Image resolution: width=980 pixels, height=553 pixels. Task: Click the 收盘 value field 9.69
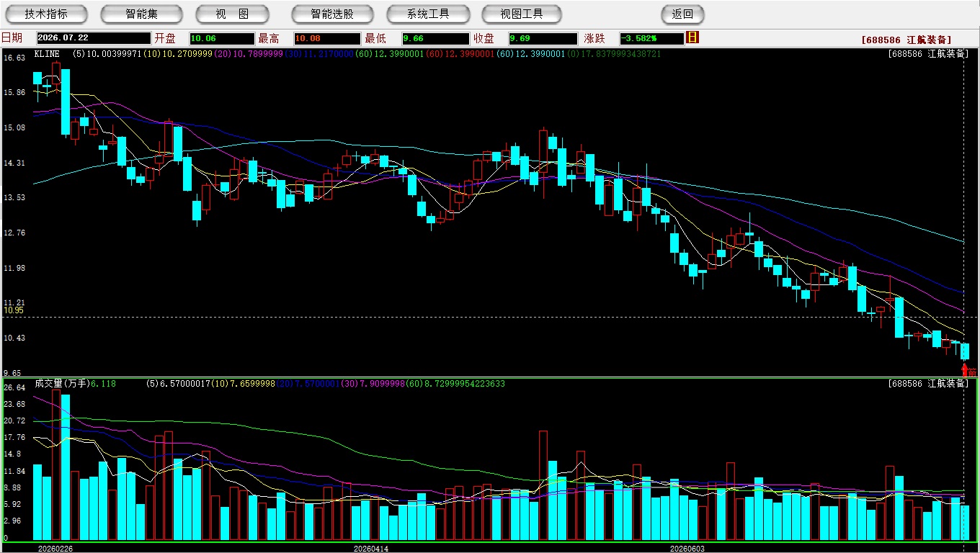coord(543,38)
